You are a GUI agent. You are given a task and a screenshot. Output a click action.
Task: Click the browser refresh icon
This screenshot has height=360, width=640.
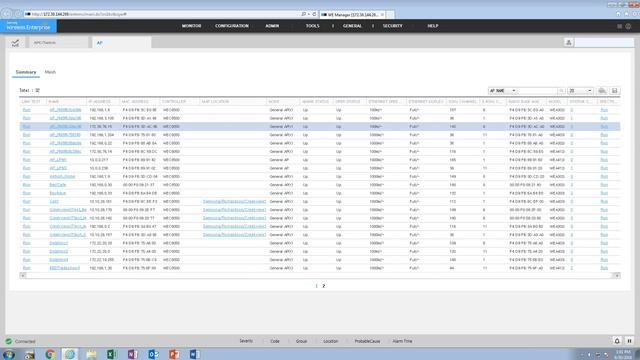pos(314,14)
